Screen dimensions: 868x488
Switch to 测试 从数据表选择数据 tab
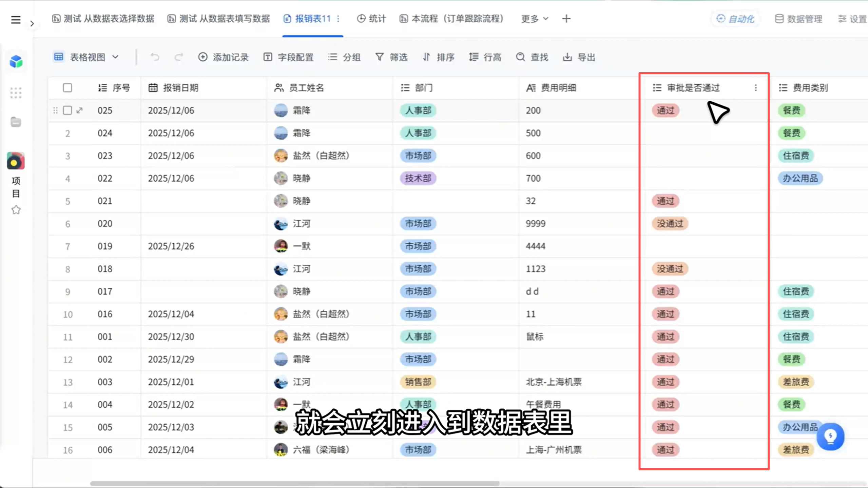[103, 19]
